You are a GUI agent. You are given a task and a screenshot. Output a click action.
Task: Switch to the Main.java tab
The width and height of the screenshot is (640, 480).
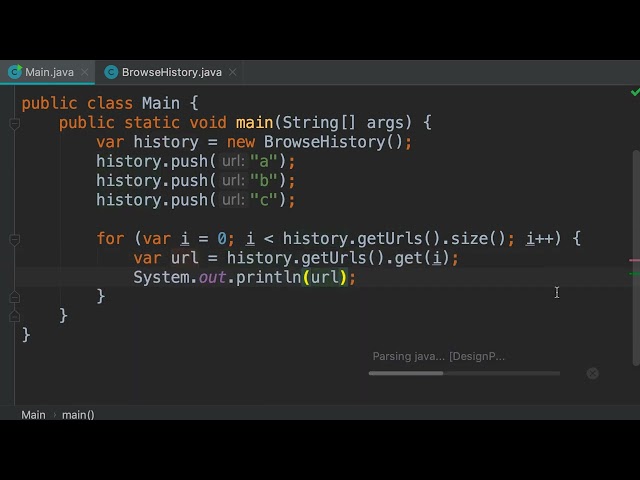tap(47, 72)
